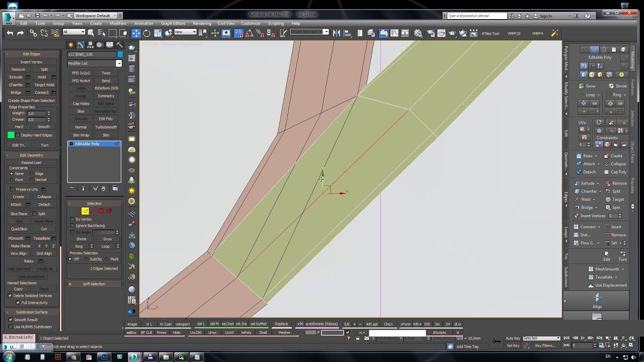Click the Rectangular Selection Region icon
This screenshot has width=644, height=362.
click(113, 33)
